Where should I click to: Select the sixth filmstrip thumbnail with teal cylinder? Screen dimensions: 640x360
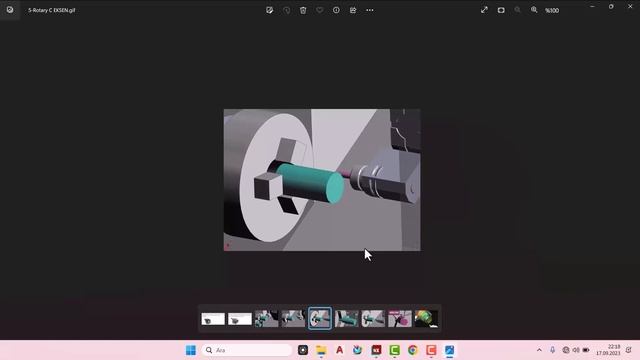tap(347, 318)
